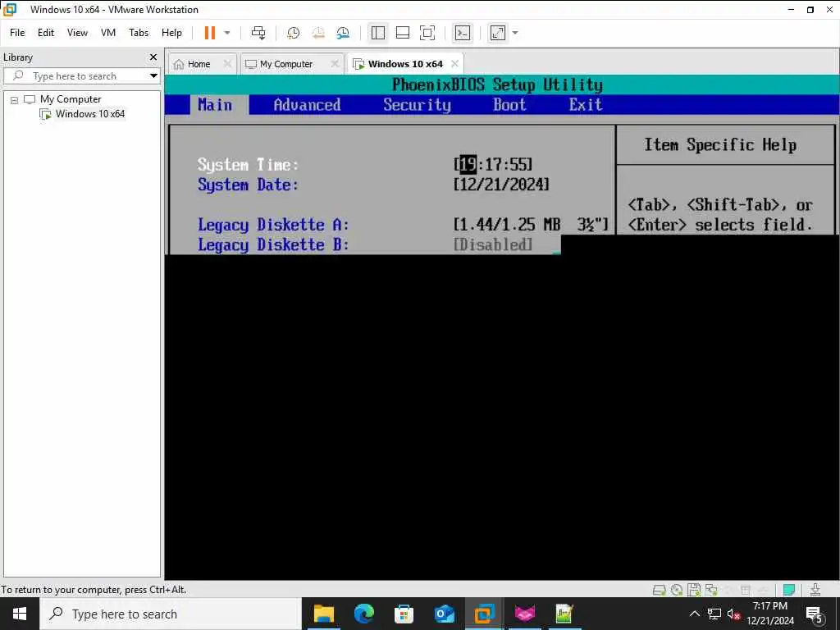Click the VMware Workstation taskbar icon
This screenshot has width=840, height=630.
pyautogui.click(x=484, y=614)
